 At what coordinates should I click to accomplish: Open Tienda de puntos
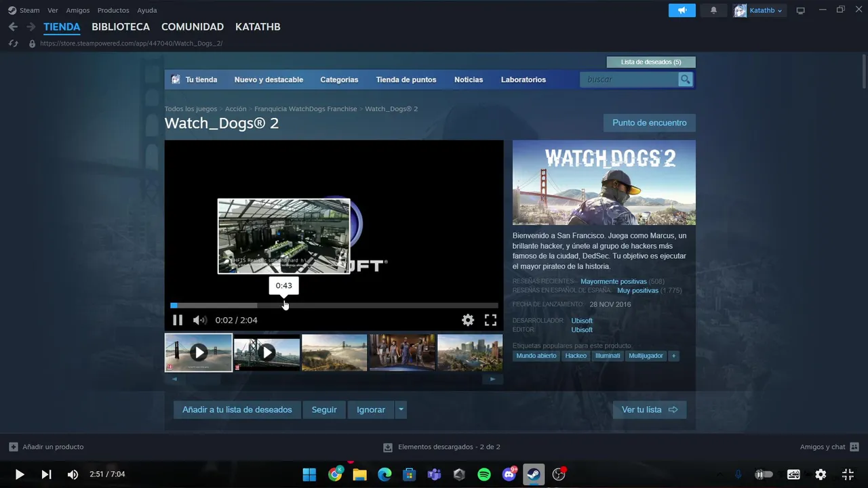click(406, 79)
